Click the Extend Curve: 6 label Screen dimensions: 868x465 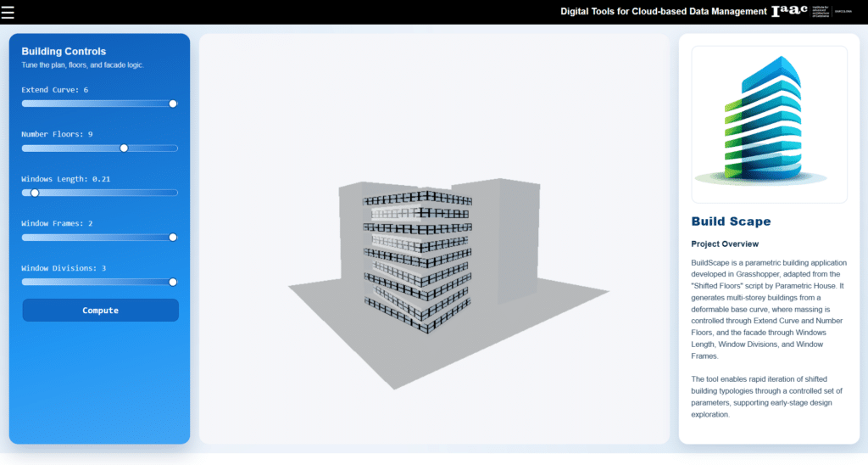point(54,89)
